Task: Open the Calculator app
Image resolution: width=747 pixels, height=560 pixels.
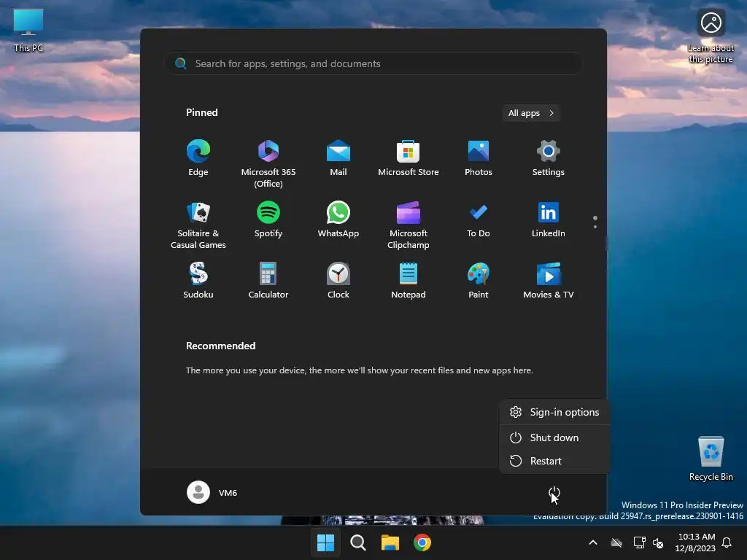Action: [268, 281]
